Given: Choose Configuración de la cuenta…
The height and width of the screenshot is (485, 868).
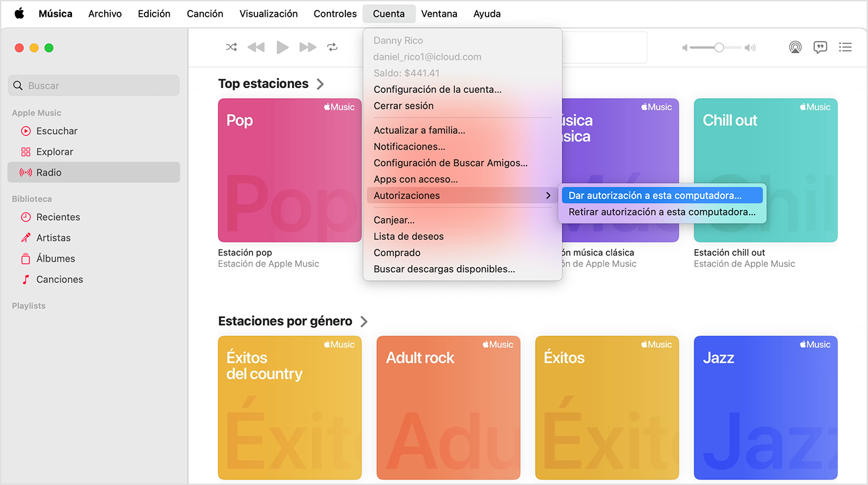Looking at the screenshot, I should pyautogui.click(x=463, y=89).
